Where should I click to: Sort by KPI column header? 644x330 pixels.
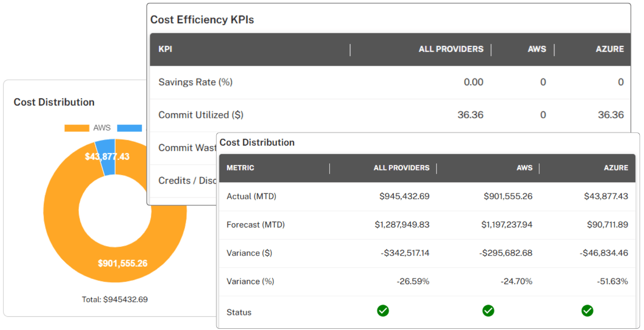pos(165,49)
